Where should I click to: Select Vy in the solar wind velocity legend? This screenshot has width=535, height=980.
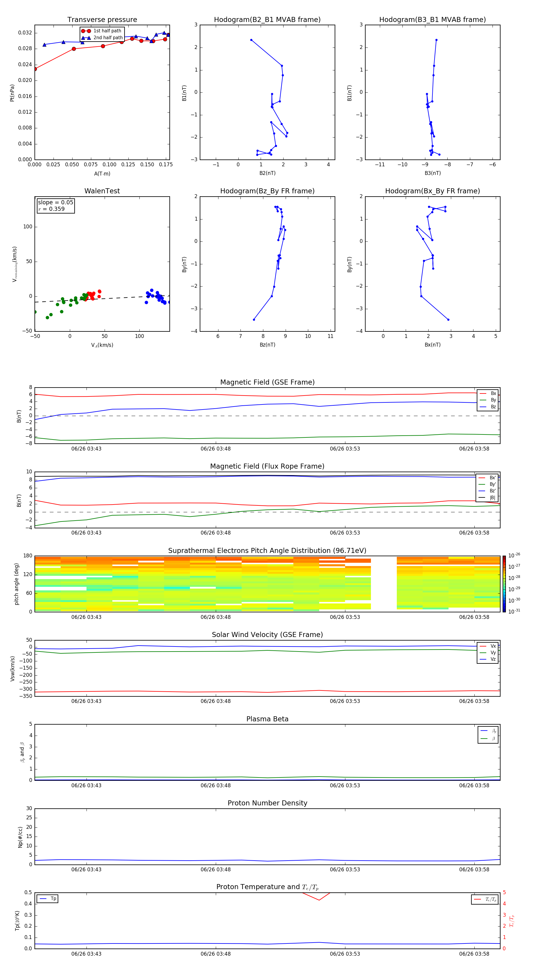[488, 652]
